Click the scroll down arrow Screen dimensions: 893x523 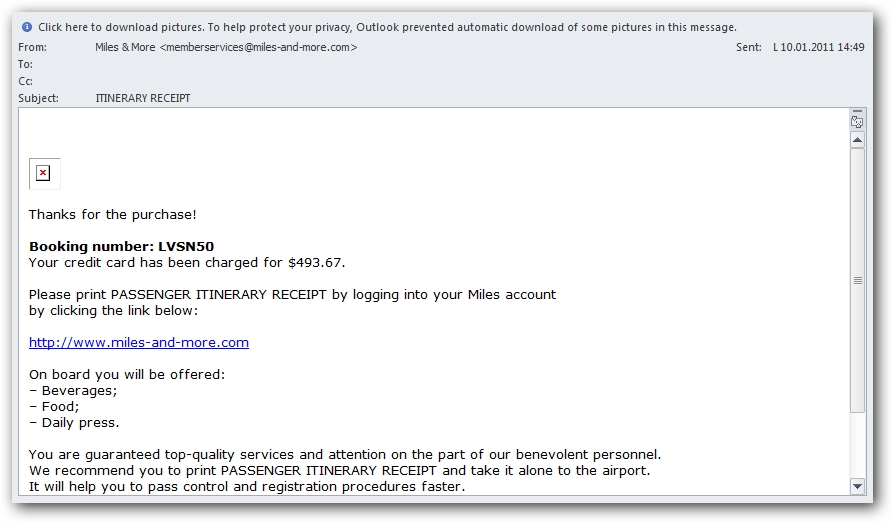(857, 486)
